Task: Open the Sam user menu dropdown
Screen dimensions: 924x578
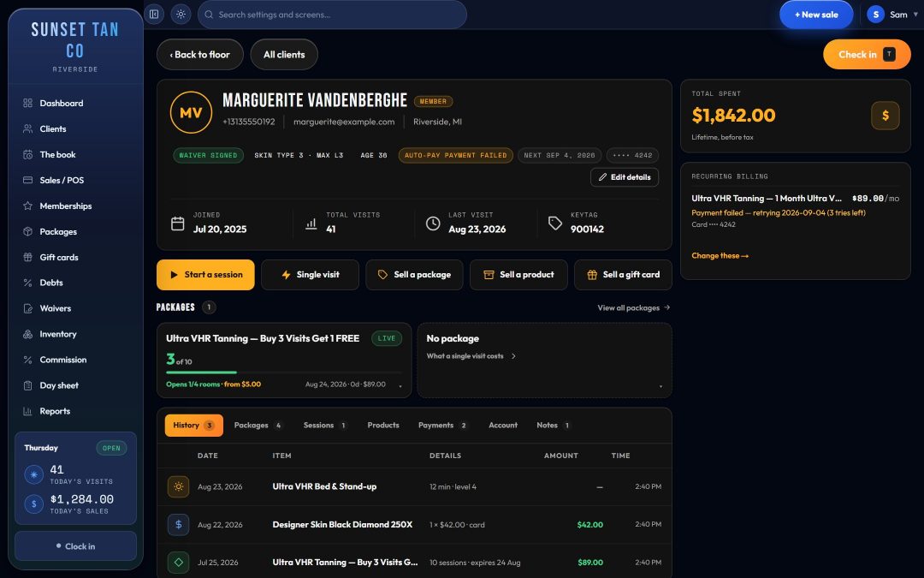Action: point(892,15)
